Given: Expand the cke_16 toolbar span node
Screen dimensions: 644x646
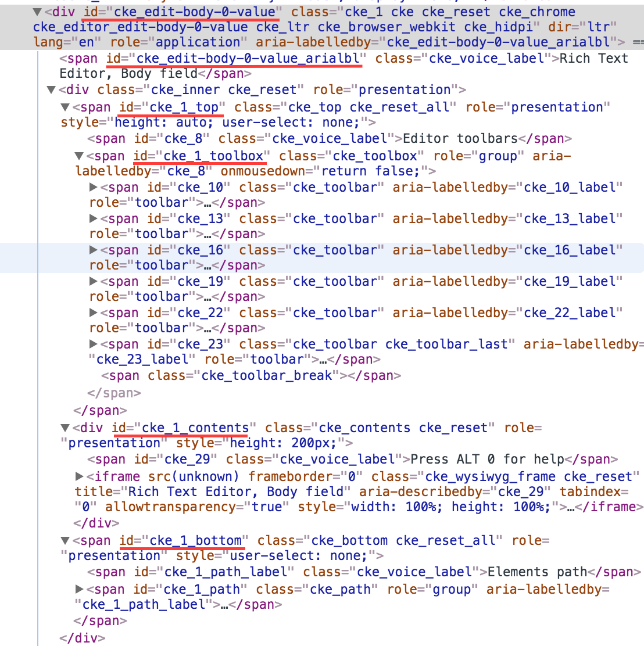Looking at the screenshot, I should coord(93,250).
